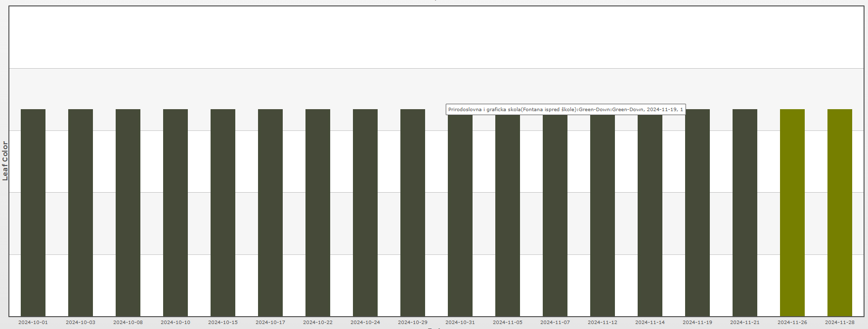Select the bar dated 2024-10-03
This screenshot has width=868, height=329.
(81, 212)
